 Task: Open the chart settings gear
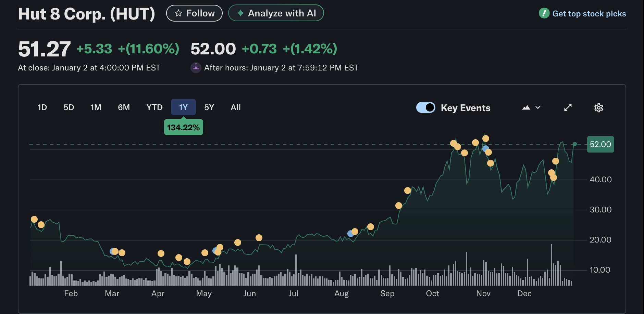click(x=598, y=107)
